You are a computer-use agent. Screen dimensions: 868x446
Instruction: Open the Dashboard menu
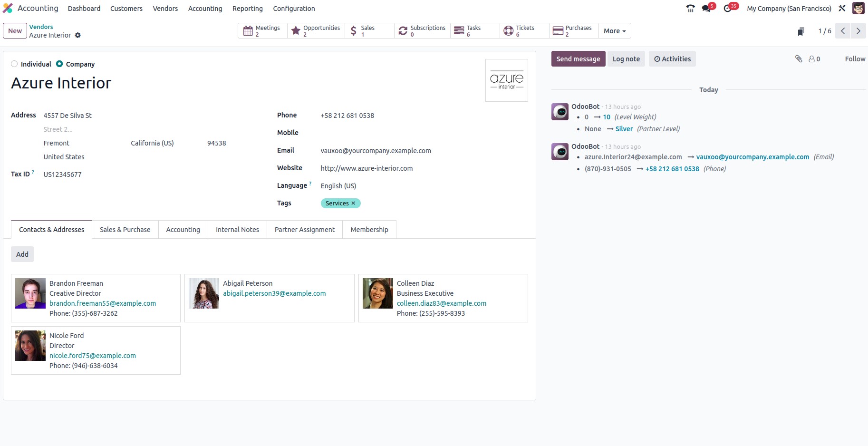(x=84, y=9)
